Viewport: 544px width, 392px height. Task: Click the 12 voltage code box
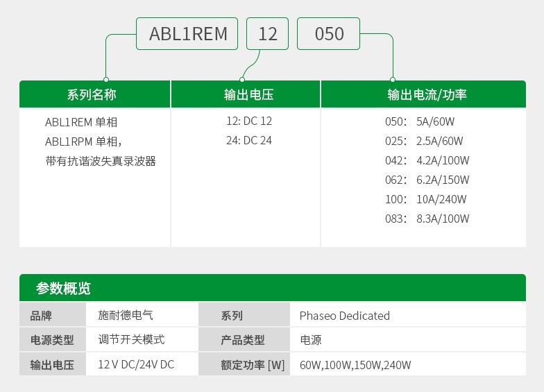[x=268, y=33]
